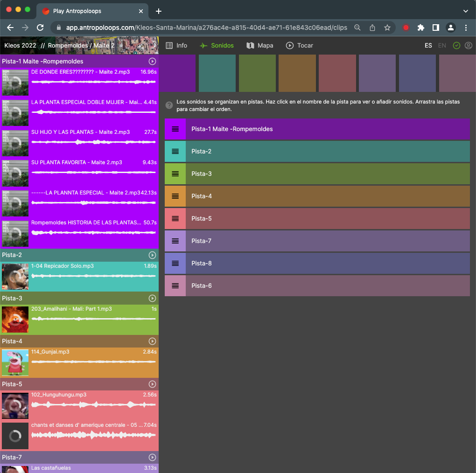Select the ES language option

pos(428,46)
